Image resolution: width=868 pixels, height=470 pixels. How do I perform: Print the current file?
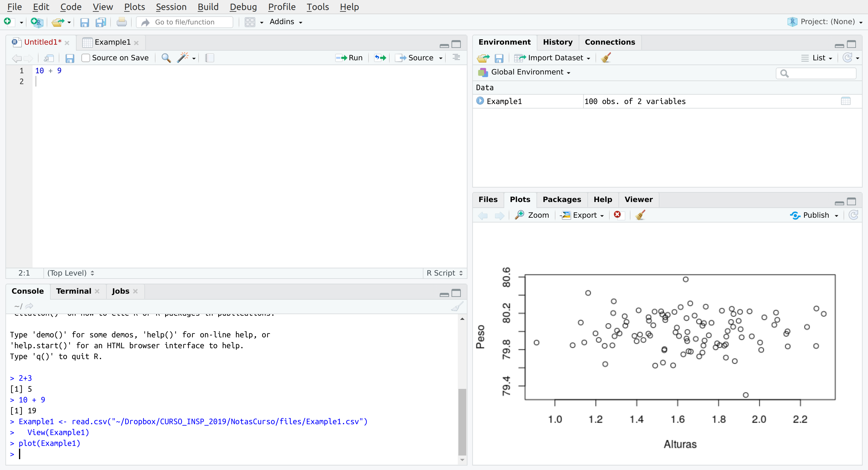[x=122, y=22]
